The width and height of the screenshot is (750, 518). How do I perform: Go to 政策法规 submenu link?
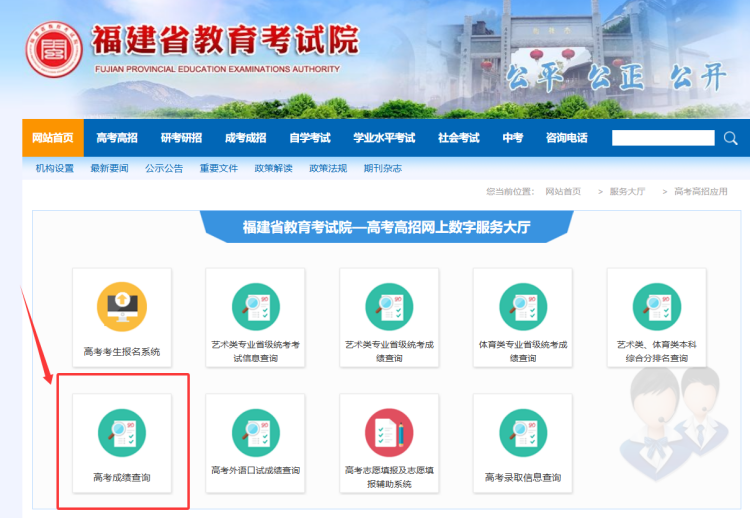[328, 168]
